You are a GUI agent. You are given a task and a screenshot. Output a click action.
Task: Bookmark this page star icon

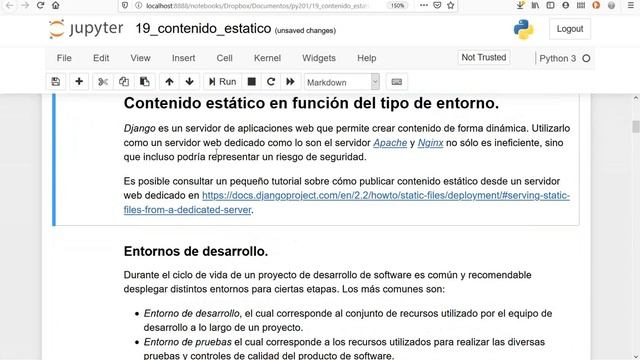451,5
